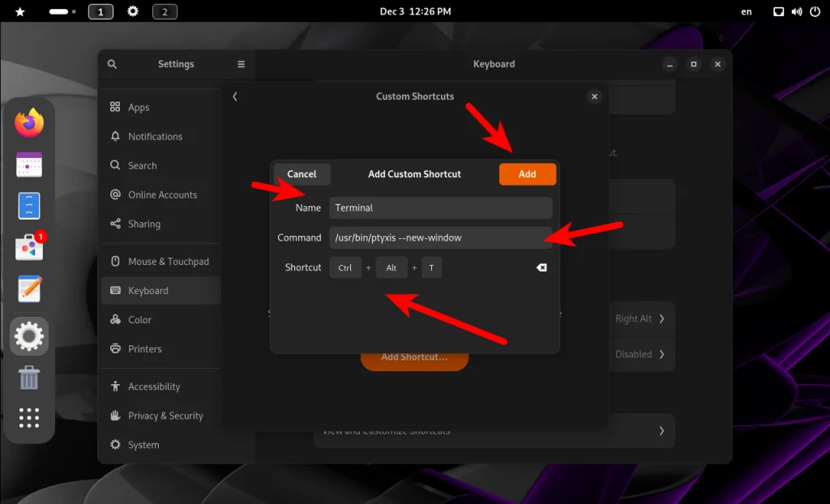
Task: Click the Name field containing Terminal
Action: [x=440, y=208]
